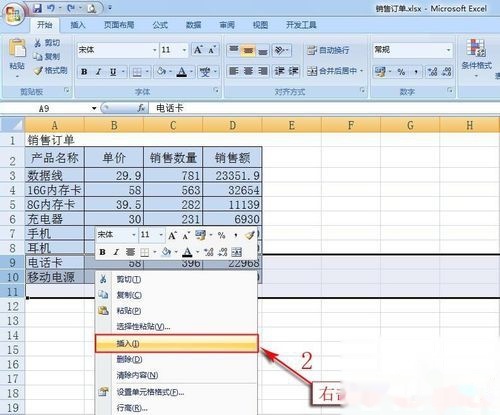Choose 删除(D) in the context menu

[177, 359]
